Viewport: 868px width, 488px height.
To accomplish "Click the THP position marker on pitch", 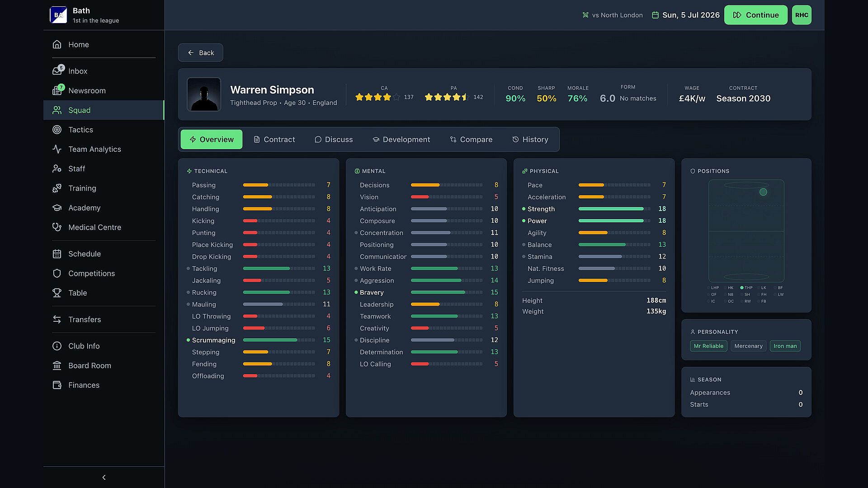I will point(763,192).
